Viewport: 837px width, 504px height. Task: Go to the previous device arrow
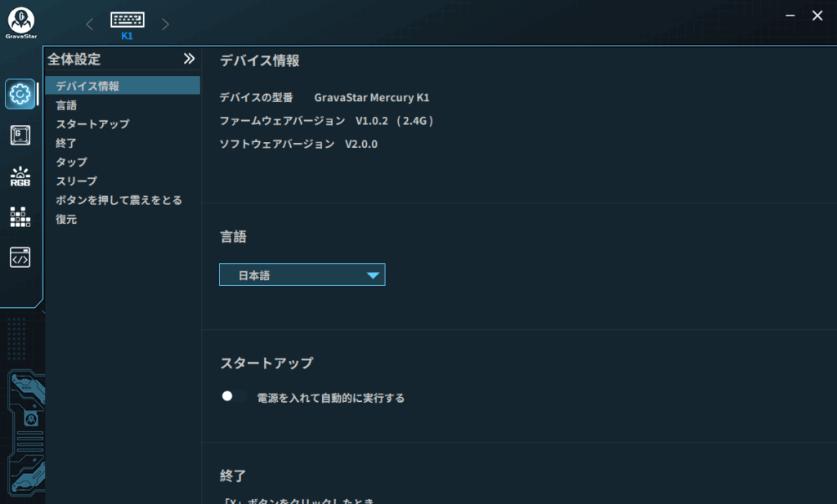click(x=90, y=25)
